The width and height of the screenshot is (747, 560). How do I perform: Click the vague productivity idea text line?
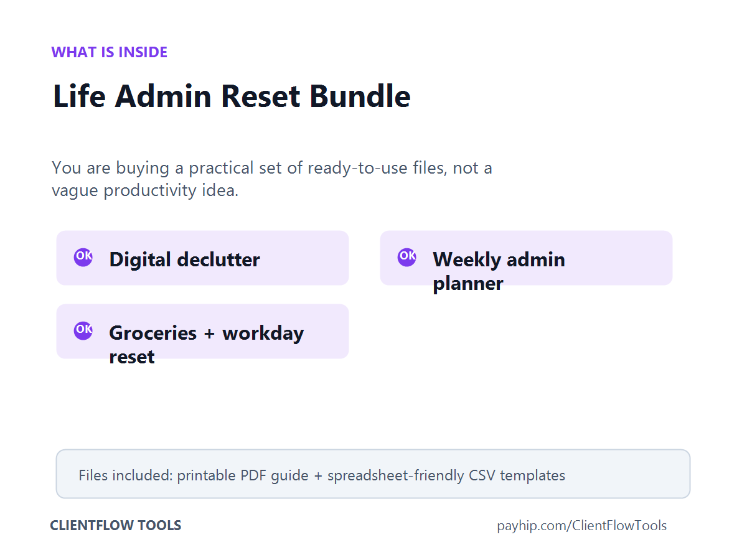pos(145,190)
